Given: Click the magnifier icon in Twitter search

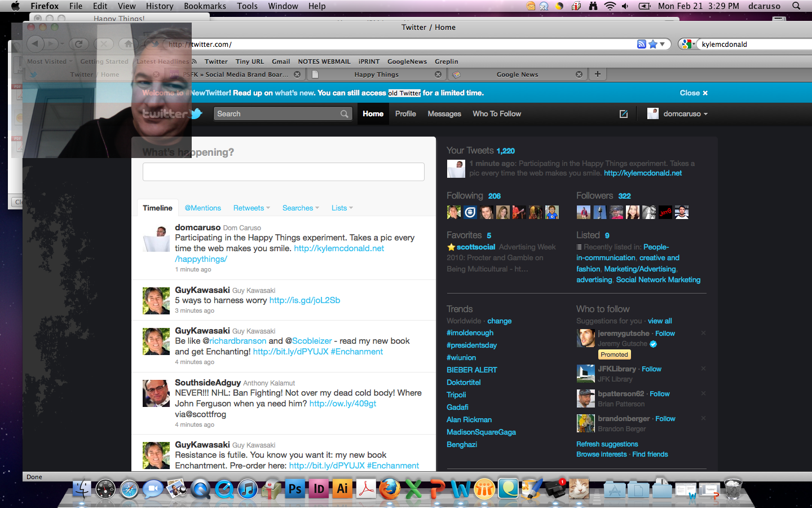Looking at the screenshot, I should click(344, 114).
